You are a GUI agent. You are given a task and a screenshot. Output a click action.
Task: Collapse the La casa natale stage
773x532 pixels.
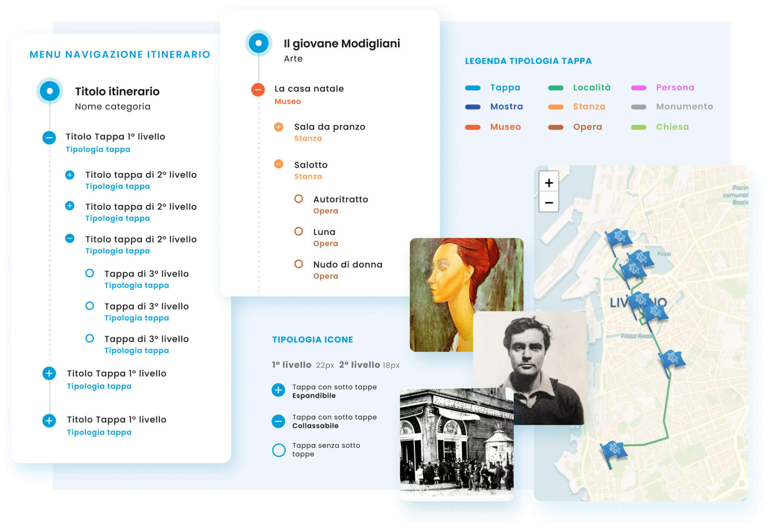pos(258,90)
